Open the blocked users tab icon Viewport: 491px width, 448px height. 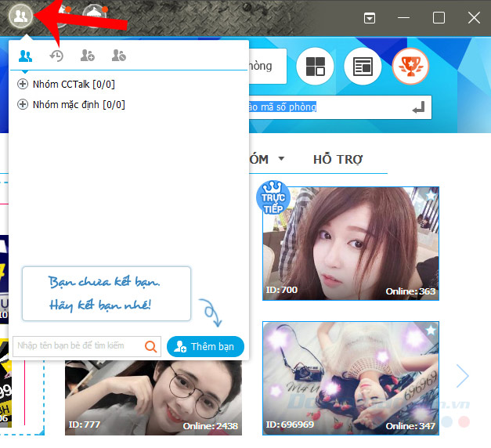(118, 56)
